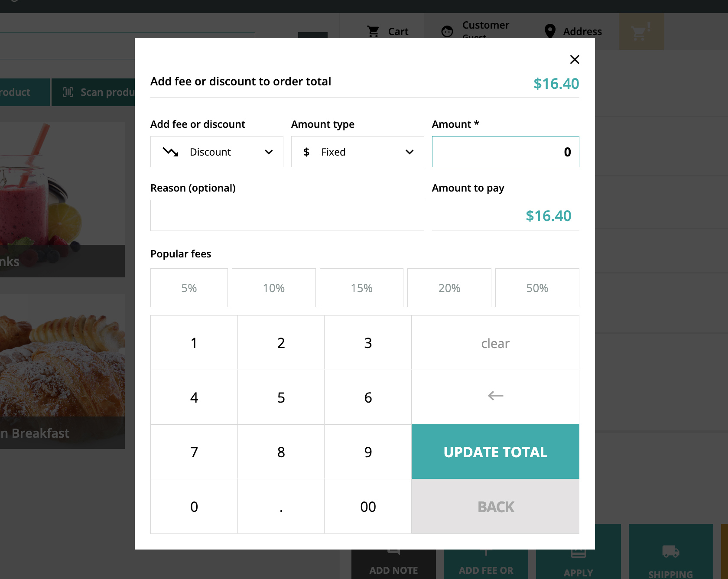Click the address location pin icon
The width and height of the screenshot is (728, 579).
pyautogui.click(x=550, y=31)
